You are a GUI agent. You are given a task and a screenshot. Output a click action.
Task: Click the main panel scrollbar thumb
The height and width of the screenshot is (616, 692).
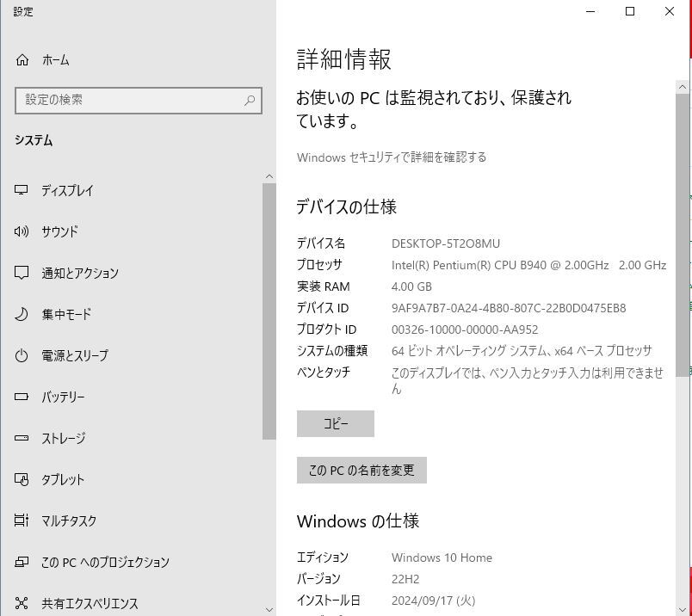click(683, 235)
